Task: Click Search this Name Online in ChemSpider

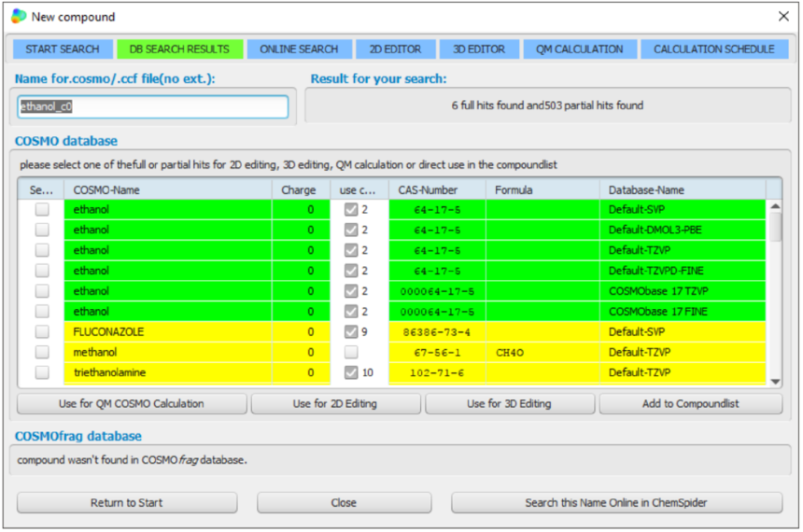Action: coord(616,503)
